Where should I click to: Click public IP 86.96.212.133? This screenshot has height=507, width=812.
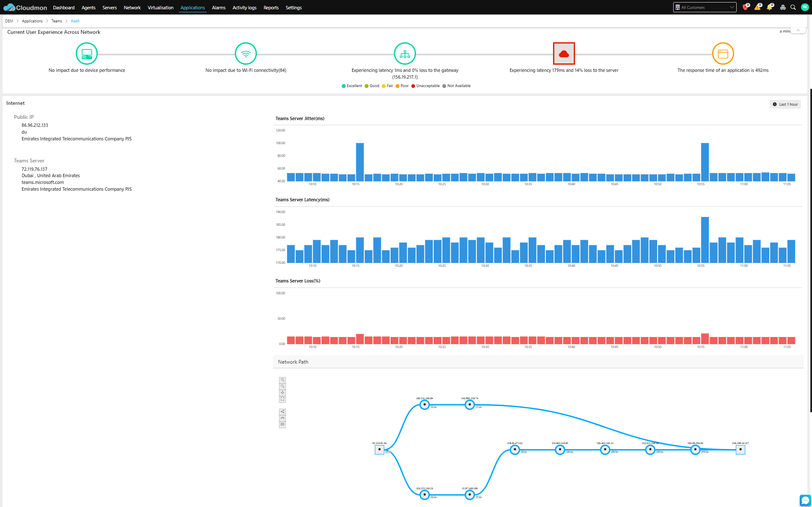35,126
